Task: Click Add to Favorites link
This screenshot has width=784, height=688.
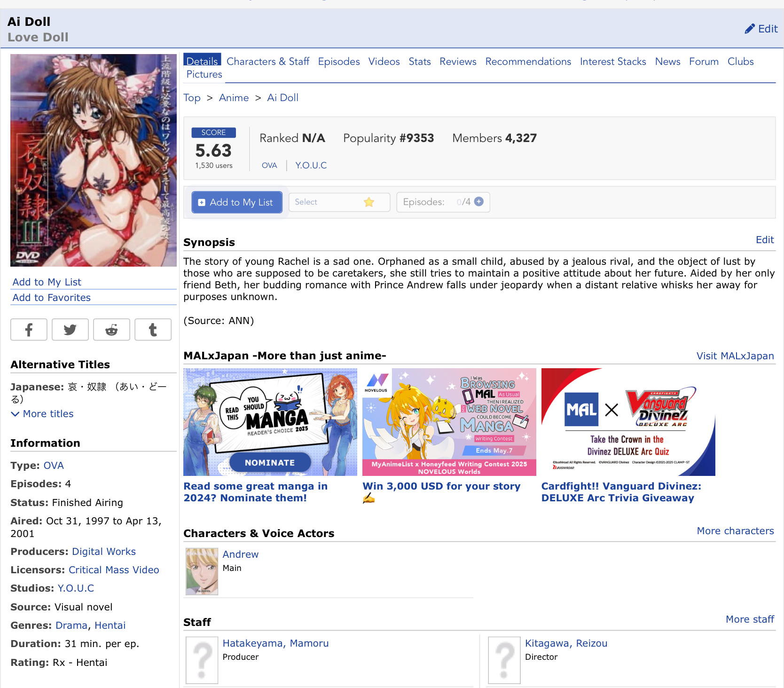Action: pyautogui.click(x=51, y=298)
